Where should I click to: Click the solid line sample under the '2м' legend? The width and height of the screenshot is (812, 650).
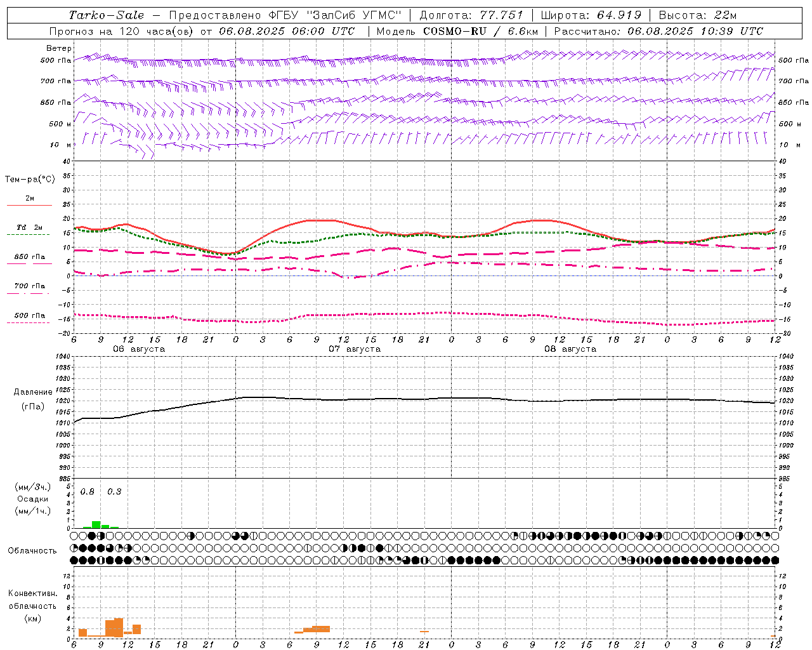coord(29,205)
